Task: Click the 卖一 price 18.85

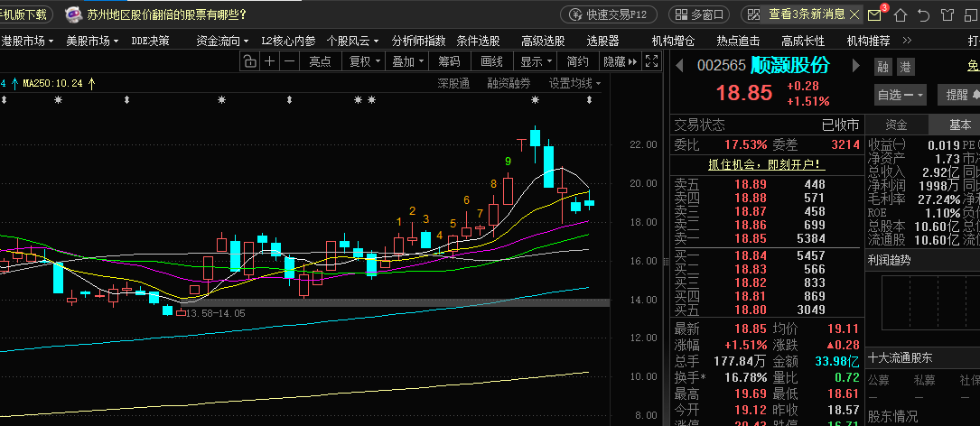Action: [x=750, y=238]
